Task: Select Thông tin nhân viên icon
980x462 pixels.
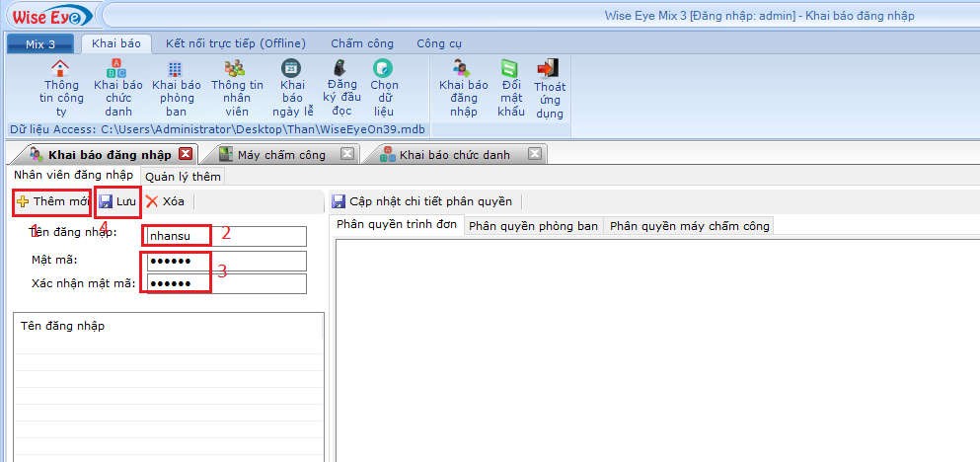Action: tap(235, 69)
